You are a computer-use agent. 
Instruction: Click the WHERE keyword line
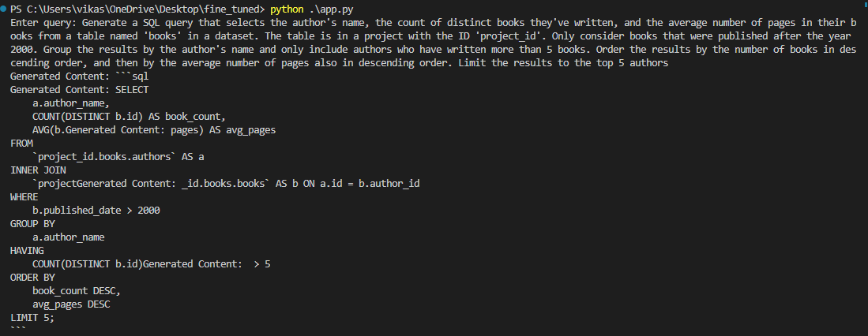point(24,196)
